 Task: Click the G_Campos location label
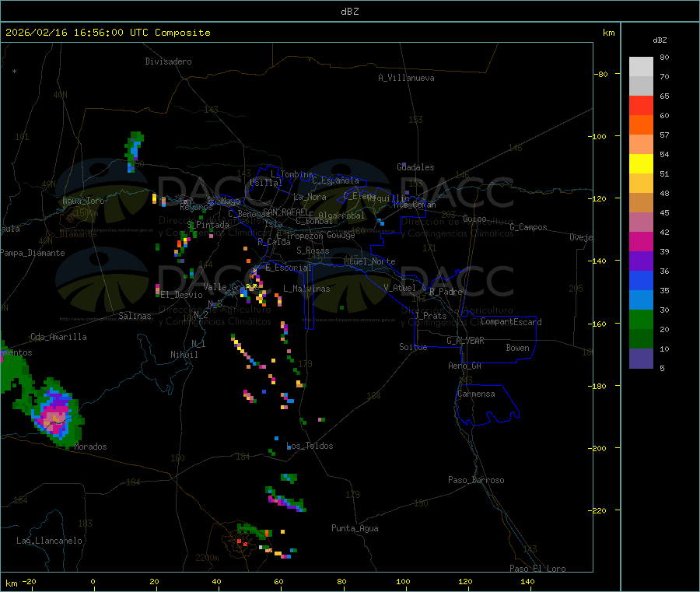point(529,227)
